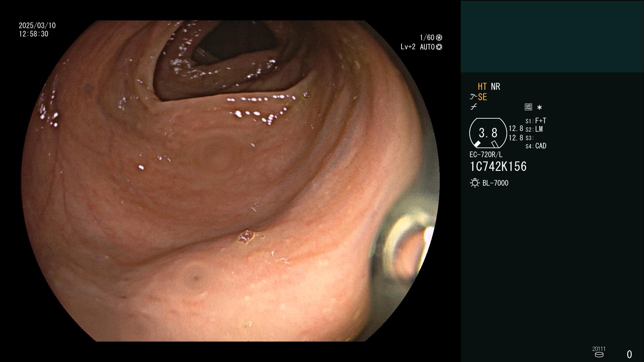Click the 1/60 shutter speed value
This screenshot has height=362, width=644.
point(427,38)
